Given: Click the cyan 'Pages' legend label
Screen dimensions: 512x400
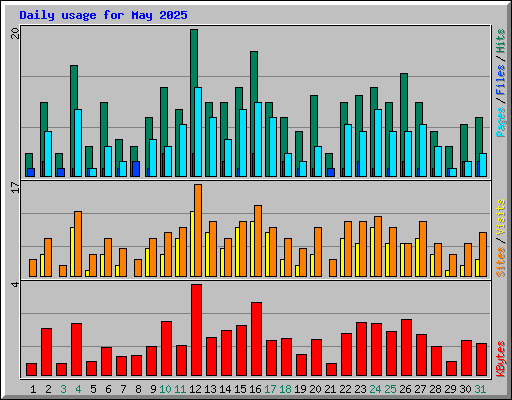Looking at the screenshot, I should pos(500,122).
